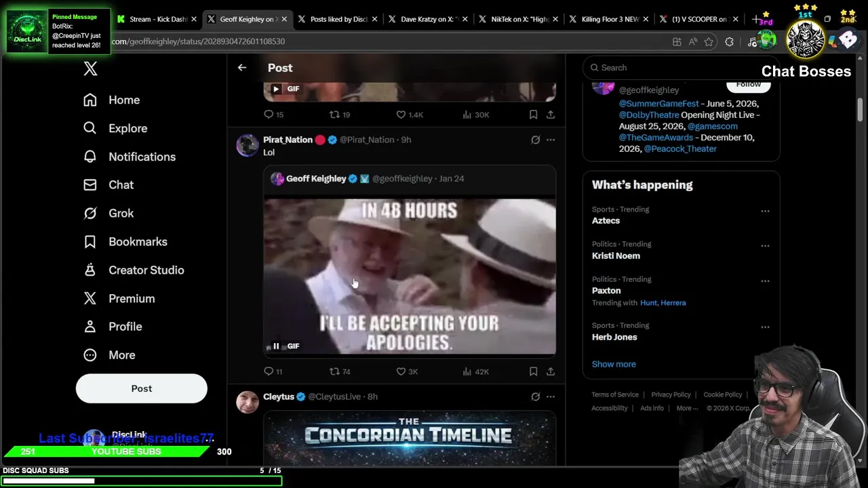Switch to the Posts liked by DiscLink tab

coord(338,19)
